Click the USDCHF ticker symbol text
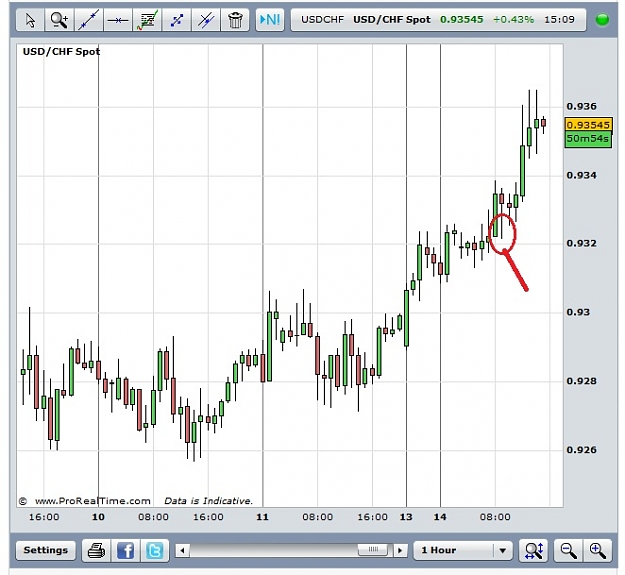625x575 pixels. (x=322, y=20)
